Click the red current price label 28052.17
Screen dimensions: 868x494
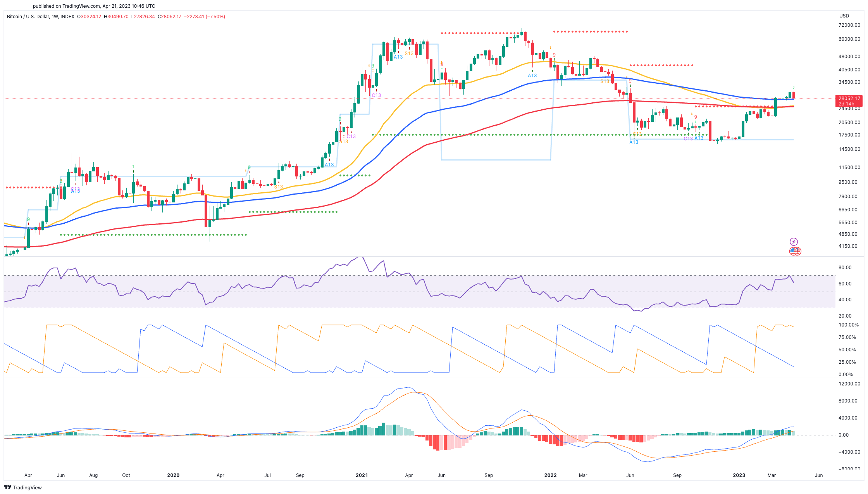tap(849, 98)
